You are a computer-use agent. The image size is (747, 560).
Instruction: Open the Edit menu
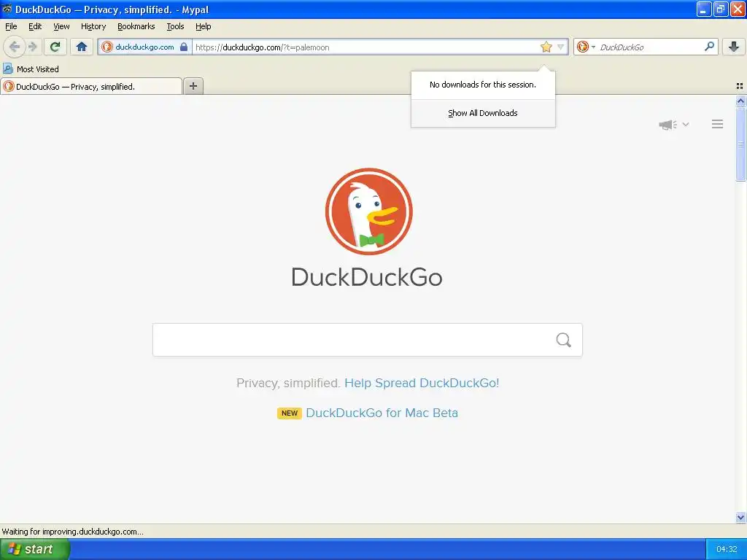(x=35, y=26)
